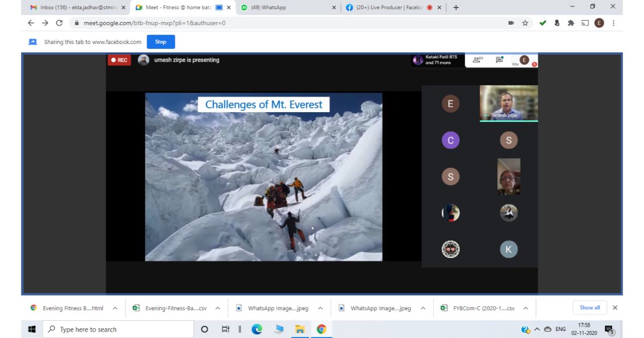Open downloaded Evening-Fitness-Ba....csv file
Image resolution: width=644 pixels, height=338 pixels.
[x=171, y=308]
